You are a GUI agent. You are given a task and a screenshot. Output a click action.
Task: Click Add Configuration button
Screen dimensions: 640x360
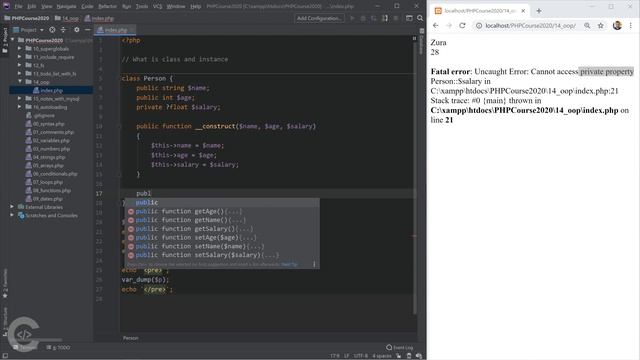click(x=319, y=18)
